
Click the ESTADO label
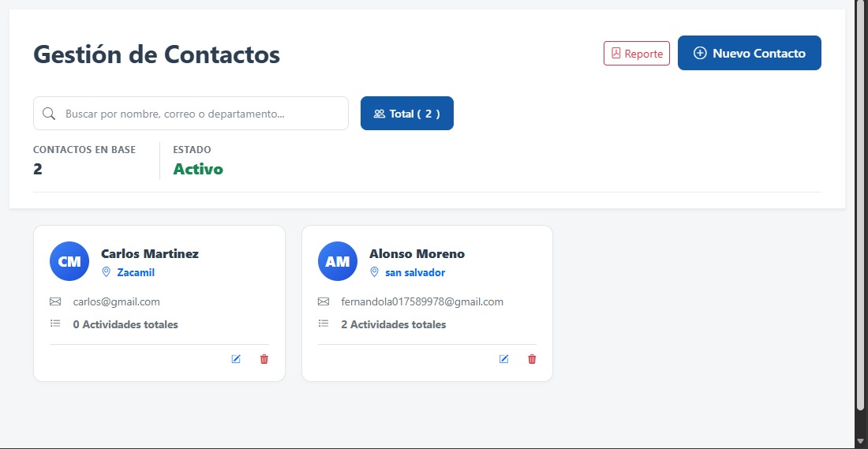(x=192, y=149)
